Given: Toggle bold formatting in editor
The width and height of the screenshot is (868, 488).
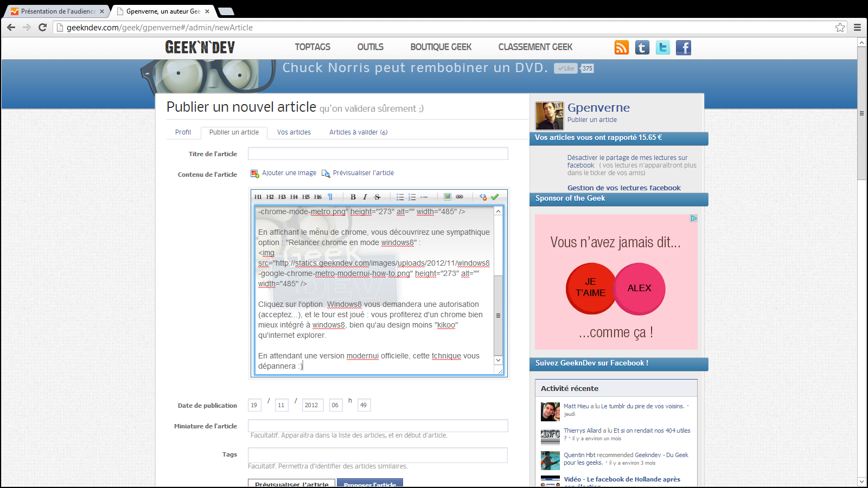Looking at the screenshot, I should click(x=353, y=197).
